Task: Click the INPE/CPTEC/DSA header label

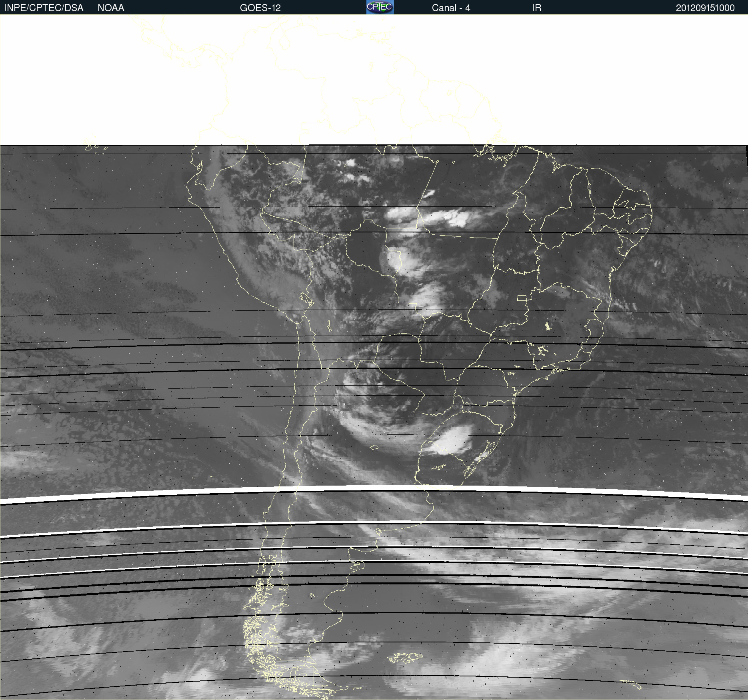Action: [x=44, y=8]
